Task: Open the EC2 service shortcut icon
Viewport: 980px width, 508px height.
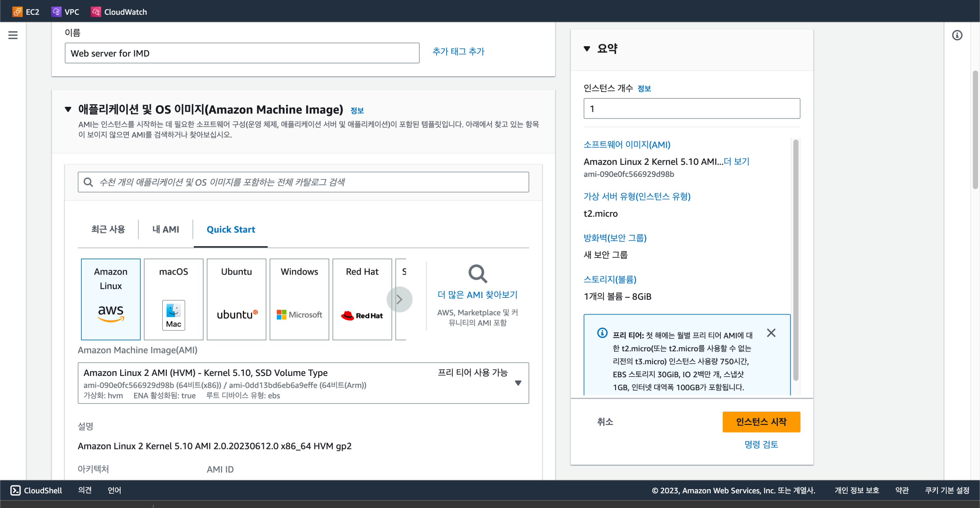Action: pyautogui.click(x=17, y=12)
